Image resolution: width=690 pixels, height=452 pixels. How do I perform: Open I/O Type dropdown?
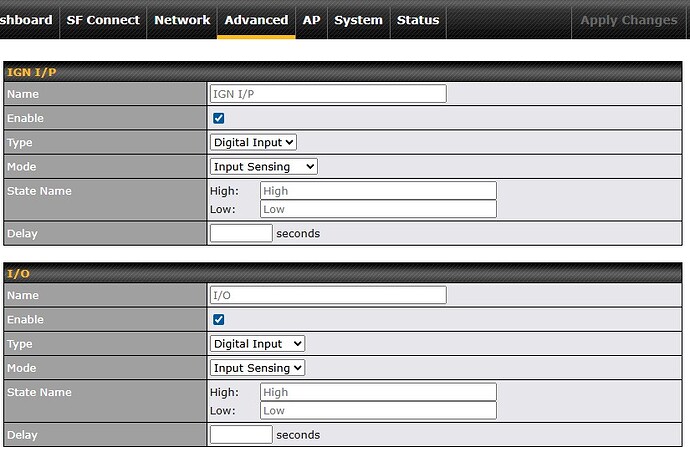tap(257, 344)
